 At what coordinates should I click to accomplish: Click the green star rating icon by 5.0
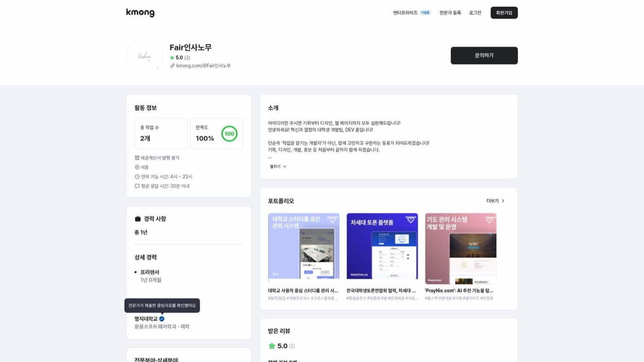pos(172,57)
